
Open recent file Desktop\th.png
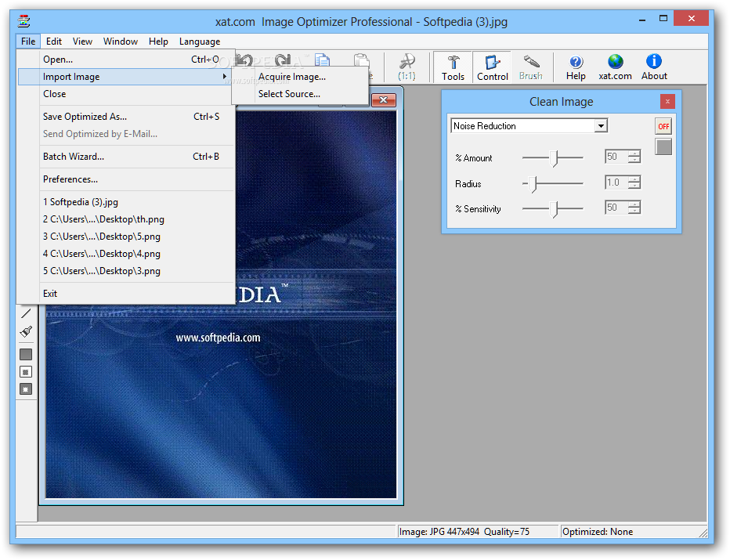click(125, 219)
